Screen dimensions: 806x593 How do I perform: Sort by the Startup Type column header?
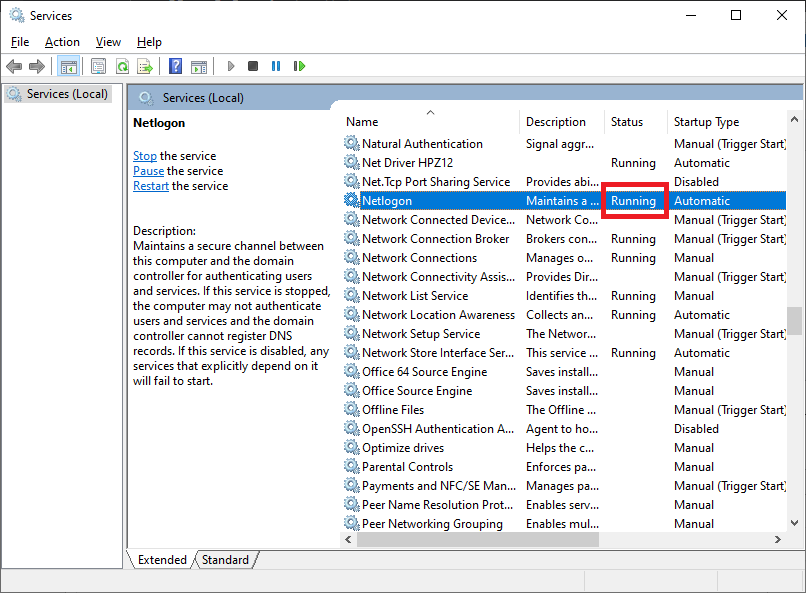tap(706, 122)
